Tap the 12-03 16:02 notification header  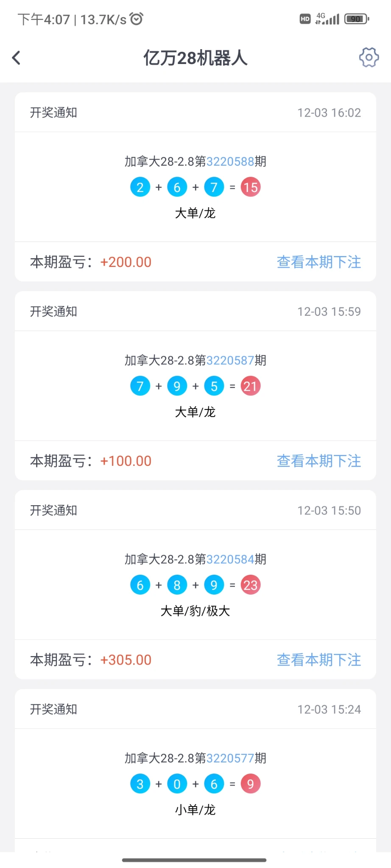pyautogui.click(x=195, y=113)
